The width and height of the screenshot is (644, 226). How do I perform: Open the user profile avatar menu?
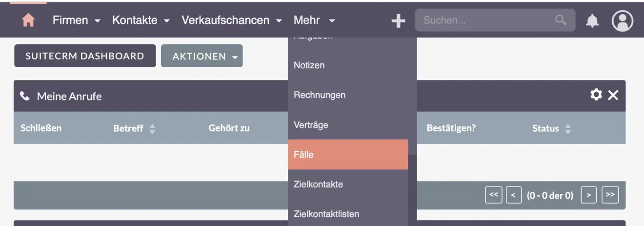(622, 20)
